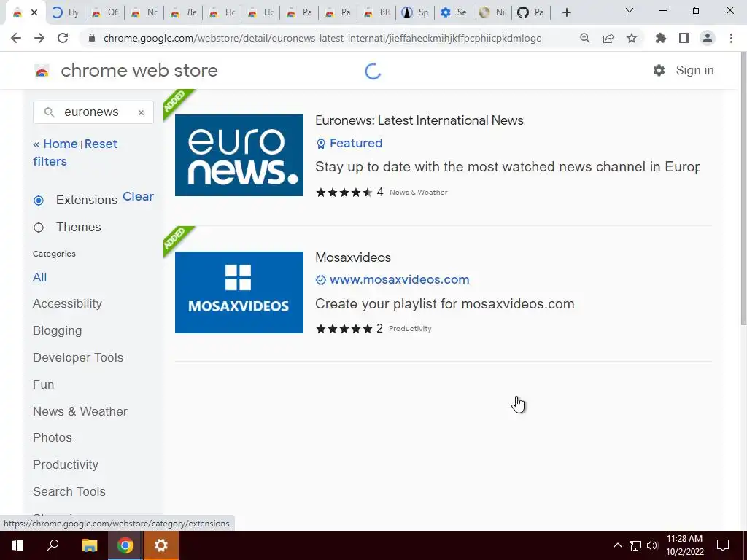747x560 pixels.
Task: Click the Chrome taskbar icon
Action: click(x=125, y=545)
